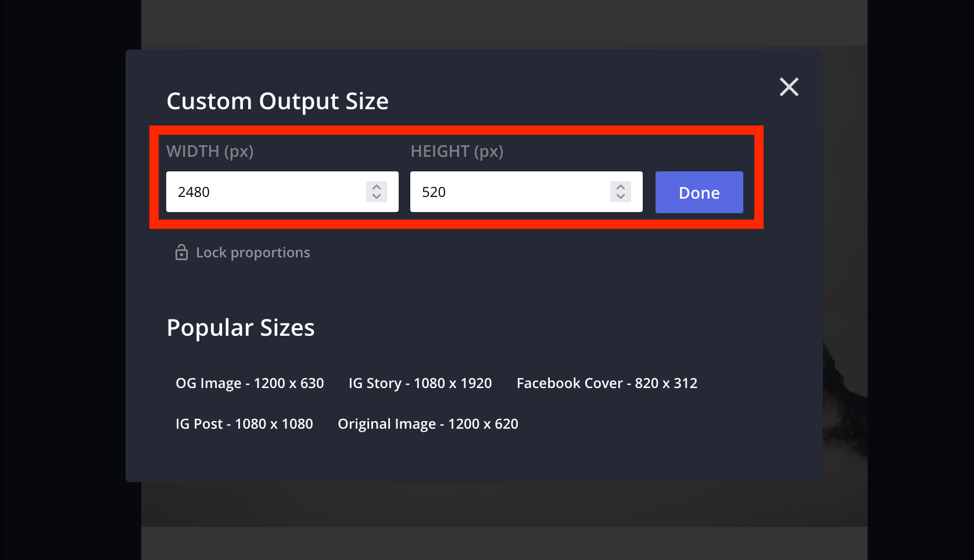The height and width of the screenshot is (560, 974).
Task: Click the HEIGHT (px) label
Action: (x=457, y=152)
